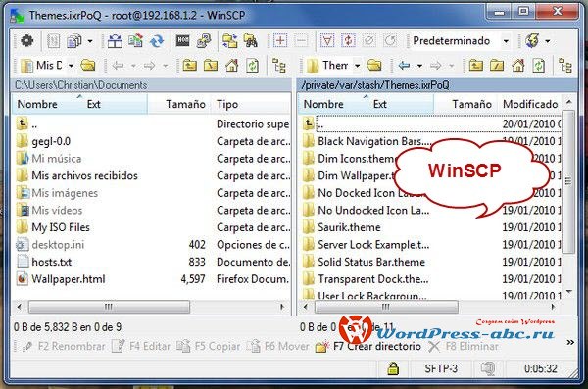Go to local home directory icon
Image resolution: width=588 pixels, height=389 pixels.
(x=231, y=66)
